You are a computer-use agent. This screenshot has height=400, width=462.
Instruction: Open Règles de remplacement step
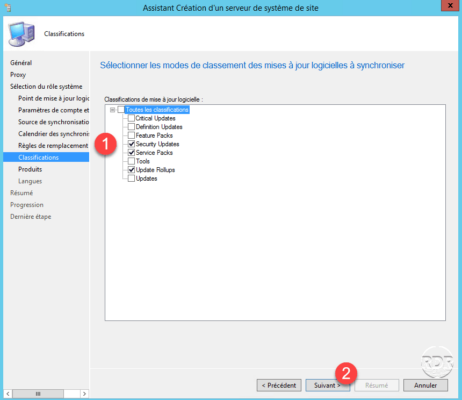point(53,146)
